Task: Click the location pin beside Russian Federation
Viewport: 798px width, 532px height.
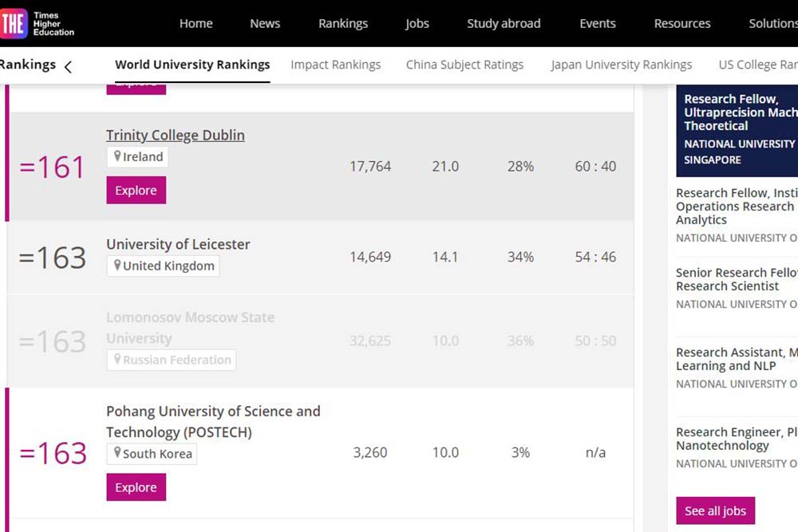Action: pyautogui.click(x=117, y=360)
